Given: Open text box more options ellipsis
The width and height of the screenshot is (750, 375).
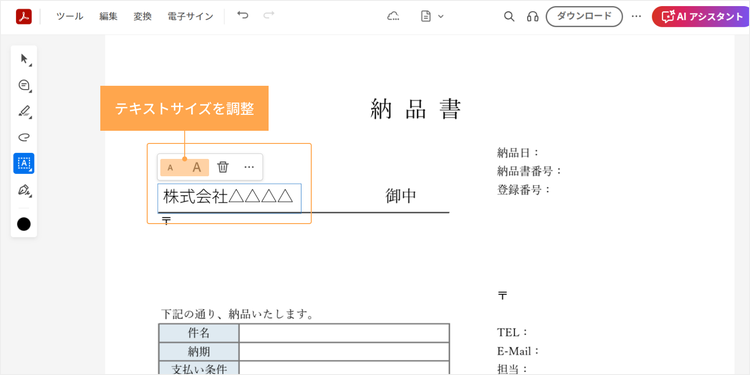Looking at the screenshot, I should [249, 167].
